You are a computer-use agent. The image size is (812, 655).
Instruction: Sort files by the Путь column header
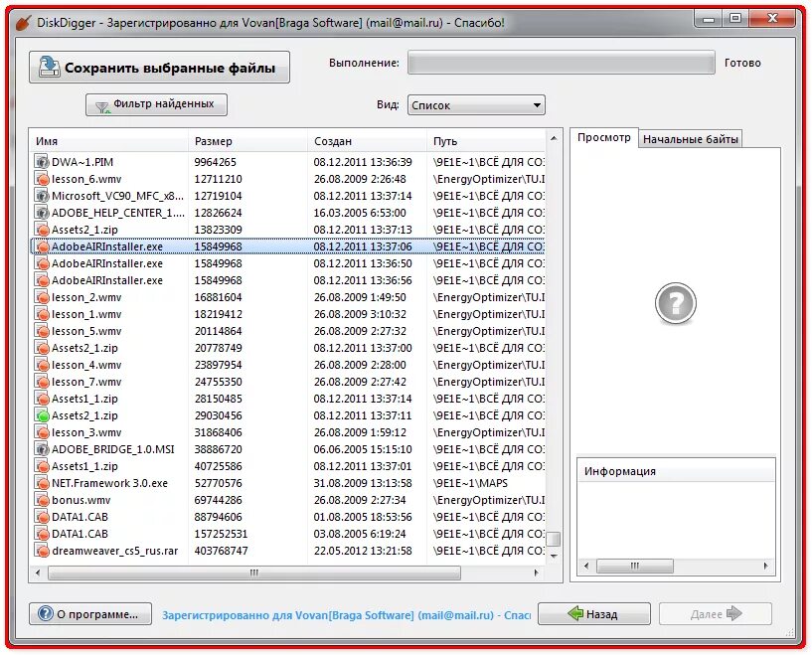[x=486, y=141]
